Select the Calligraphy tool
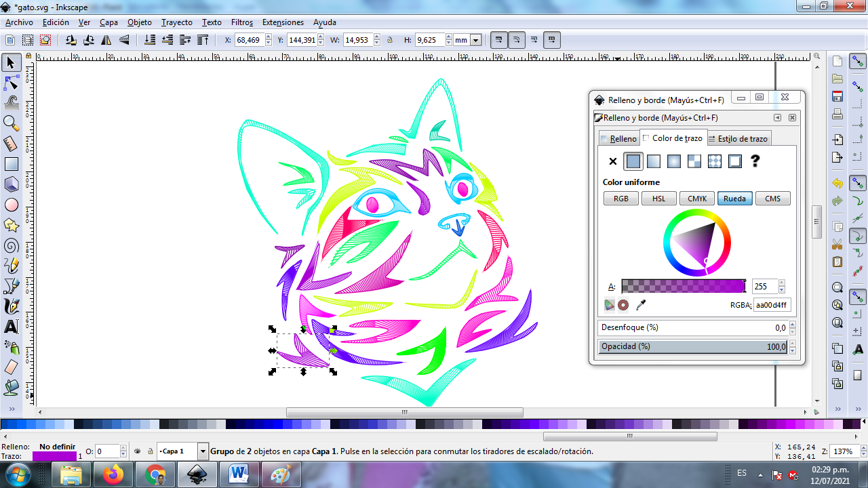This screenshot has height=488, width=868. pos(11,306)
